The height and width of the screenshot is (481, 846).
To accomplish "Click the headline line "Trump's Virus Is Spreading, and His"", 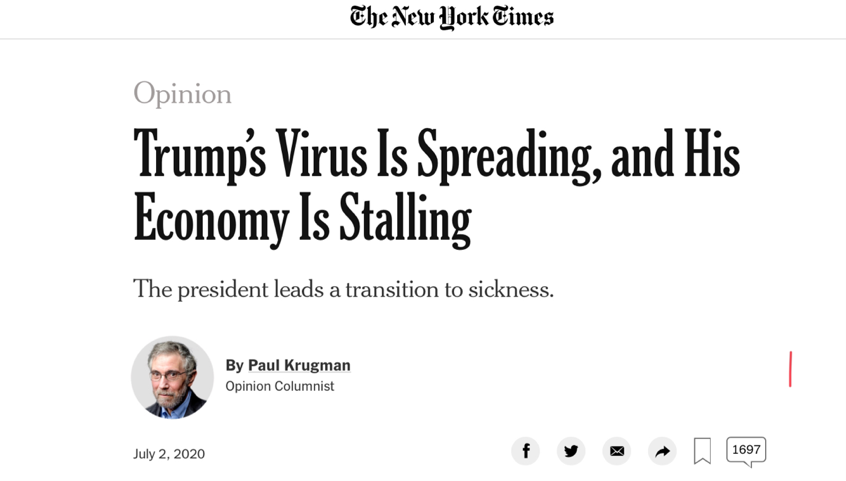I will (436, 155).
